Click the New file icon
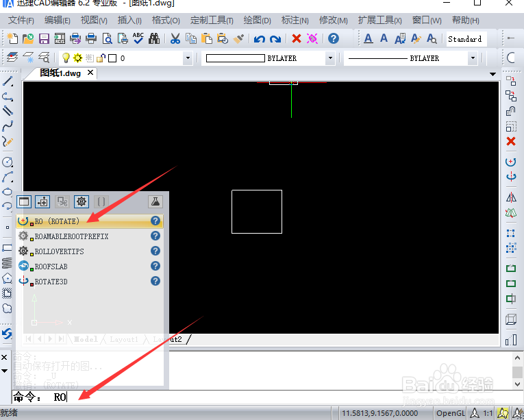 12,39
